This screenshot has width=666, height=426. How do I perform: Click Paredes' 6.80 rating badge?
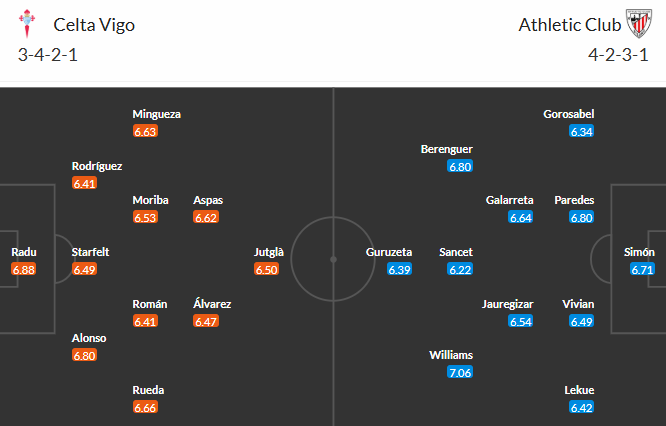coord(581,217)
